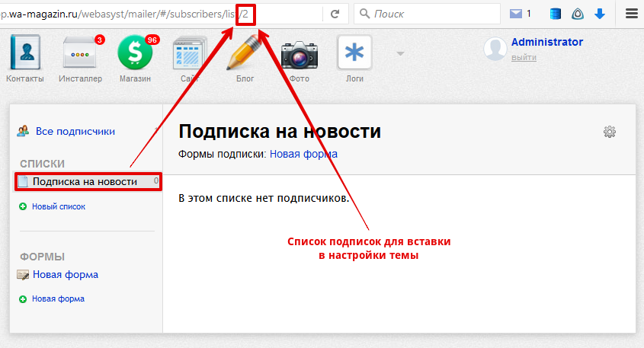Open the Контакты app icon

25,53
